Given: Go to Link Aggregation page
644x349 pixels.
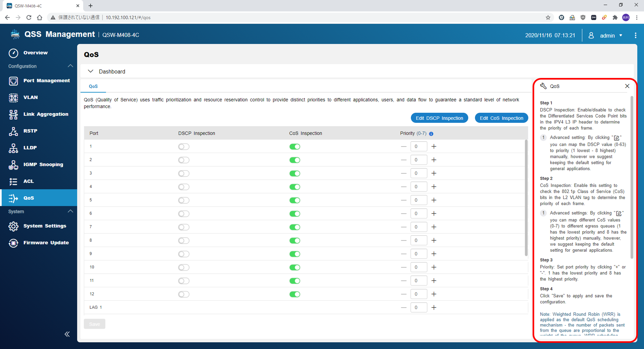Looking at the screenshot, I should coord(45,114).
